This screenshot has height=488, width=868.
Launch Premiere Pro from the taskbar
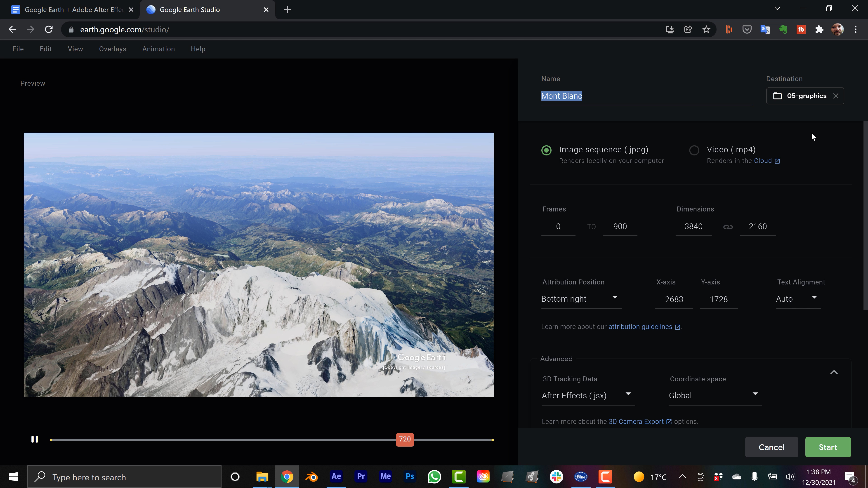[x=361, y=476]
